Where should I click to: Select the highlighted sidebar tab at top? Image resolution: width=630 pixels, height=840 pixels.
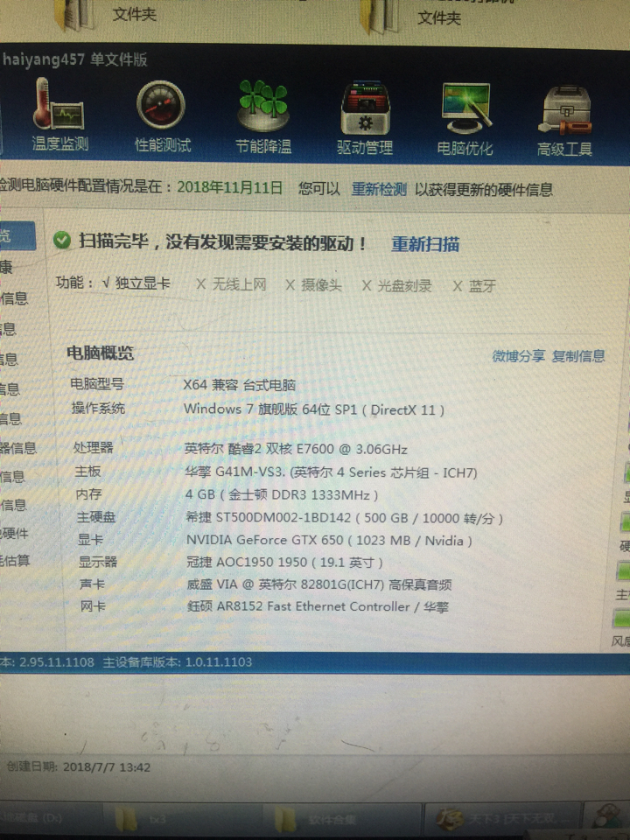17,235
